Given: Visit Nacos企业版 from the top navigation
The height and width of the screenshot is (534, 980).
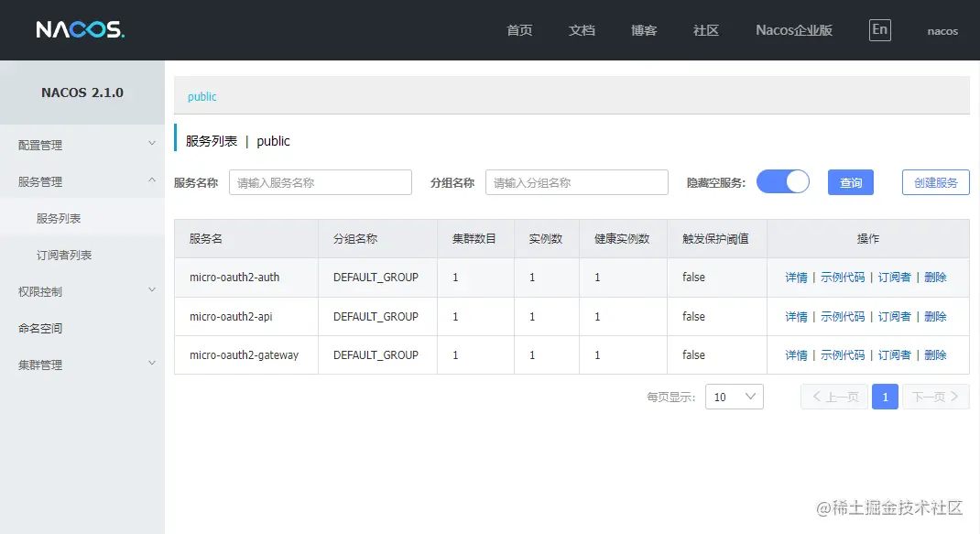Looking at the screenshot, I should [x=793, y=29].
